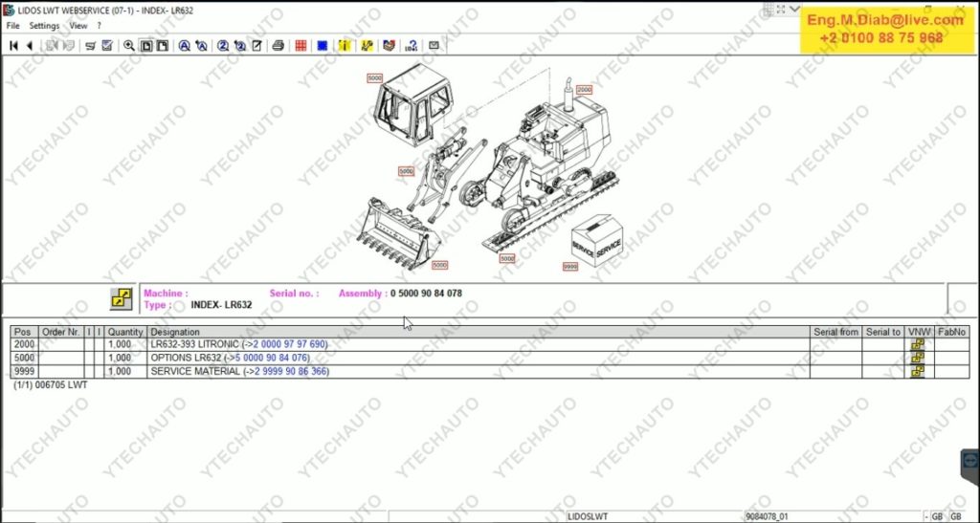Viewport: 980px width, 523px height.
Task: Click the single page view icon
Action: [x=146, y=46]
